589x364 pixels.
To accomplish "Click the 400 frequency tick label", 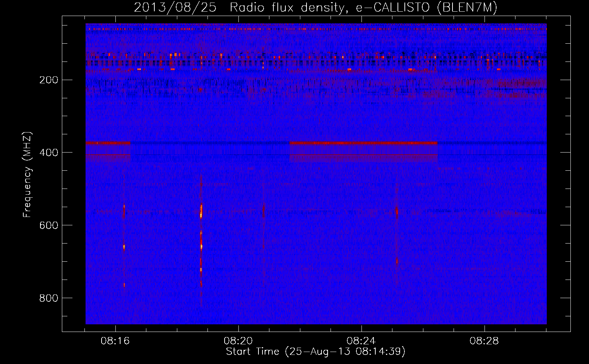I will [49, 153].
